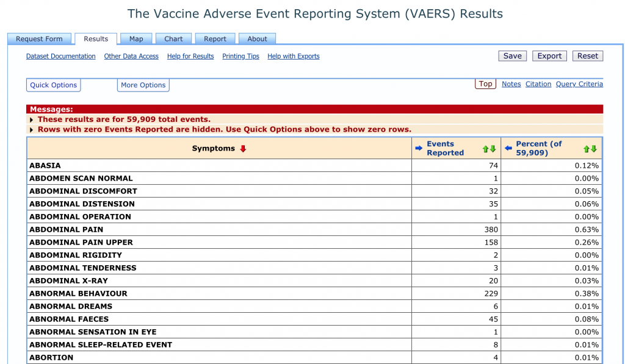Image resolution: width=625 pixels, height=364 pixels.
Task: Expand the 'Rows with zero Events Reported' message
Action: (32, 130)
